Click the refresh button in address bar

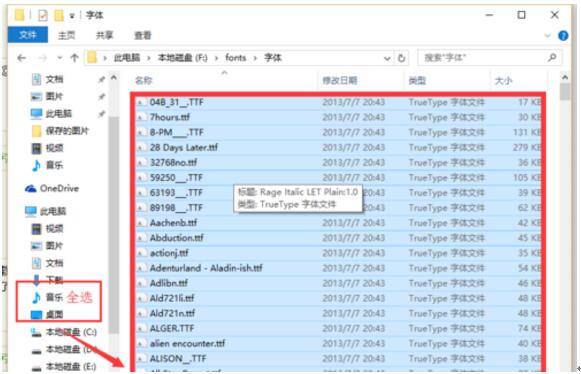pos(401,58)
